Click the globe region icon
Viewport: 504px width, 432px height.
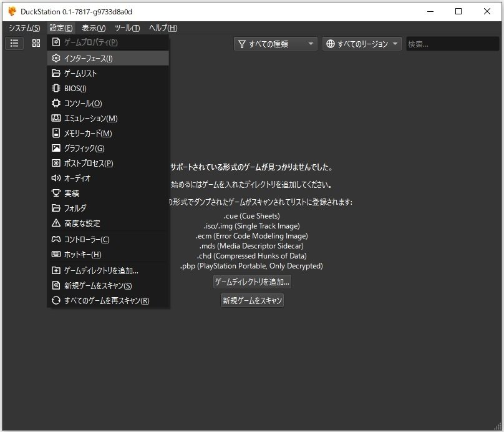pos(330,44)
